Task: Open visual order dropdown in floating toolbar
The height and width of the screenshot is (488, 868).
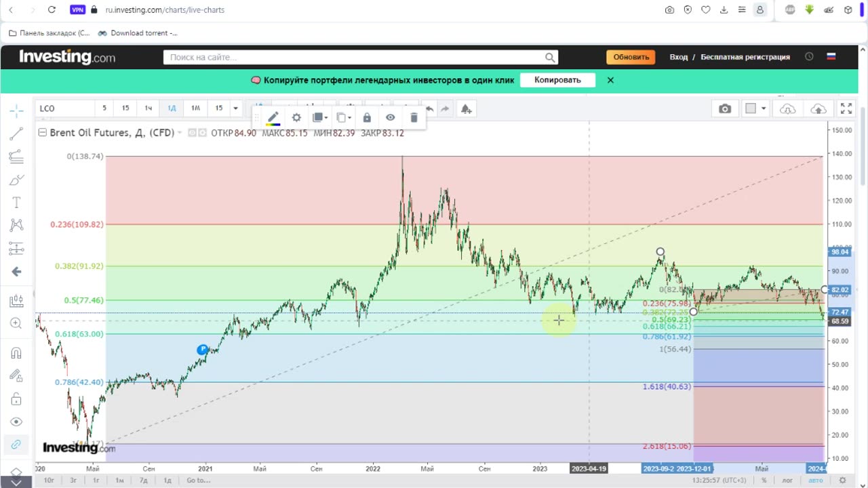Action: click(x=320, y=117)
